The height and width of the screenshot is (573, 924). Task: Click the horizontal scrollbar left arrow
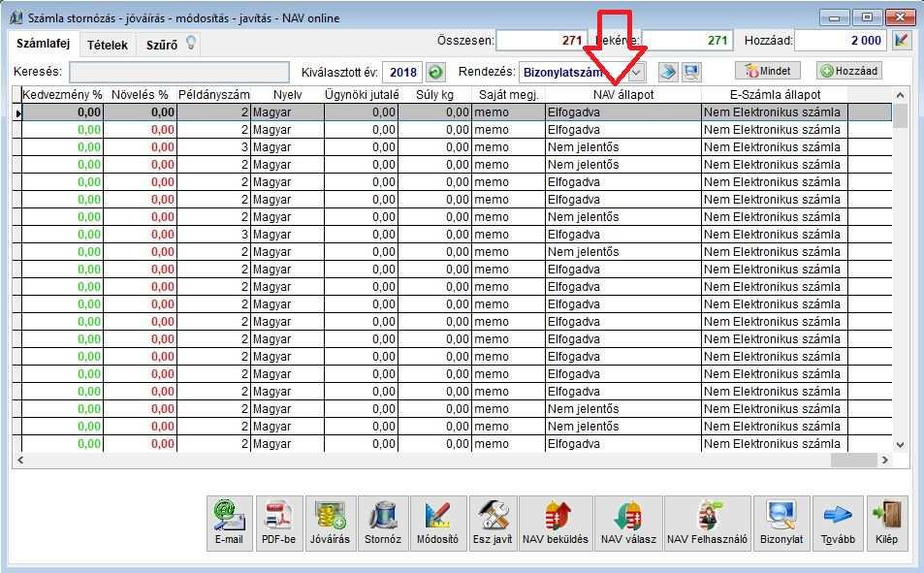(x=20, y=460)
